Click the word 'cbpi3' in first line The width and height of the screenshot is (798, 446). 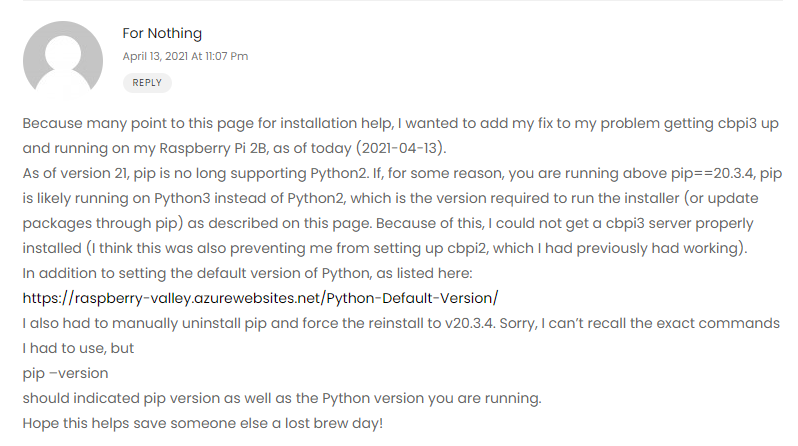pos(737,123)
